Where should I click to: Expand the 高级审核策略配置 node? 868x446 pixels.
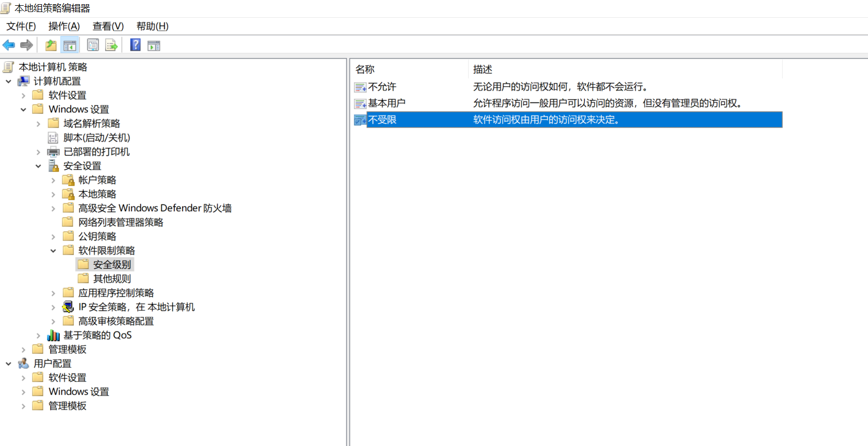(x=53, y=321)
